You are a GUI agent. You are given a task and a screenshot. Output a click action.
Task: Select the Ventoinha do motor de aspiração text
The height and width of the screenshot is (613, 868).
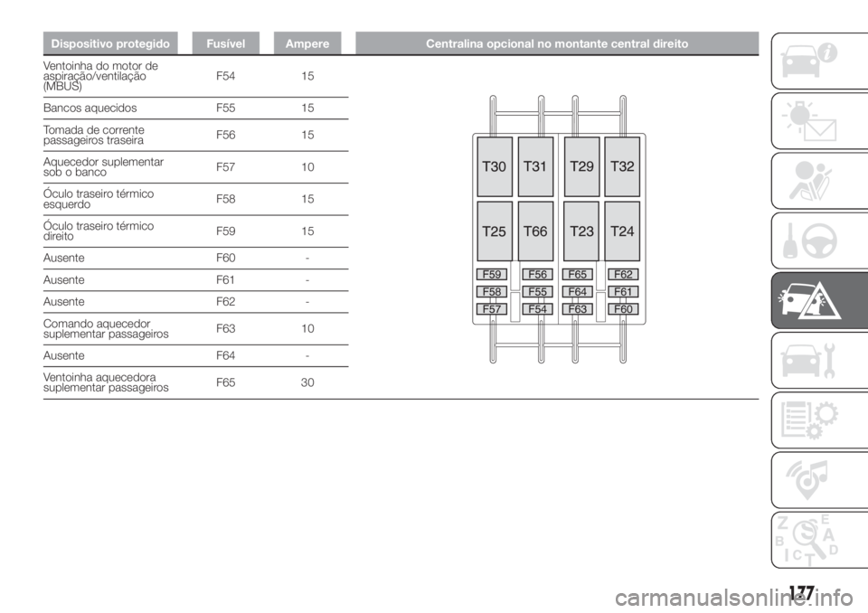pyautogui.click(x=100, y=76)
